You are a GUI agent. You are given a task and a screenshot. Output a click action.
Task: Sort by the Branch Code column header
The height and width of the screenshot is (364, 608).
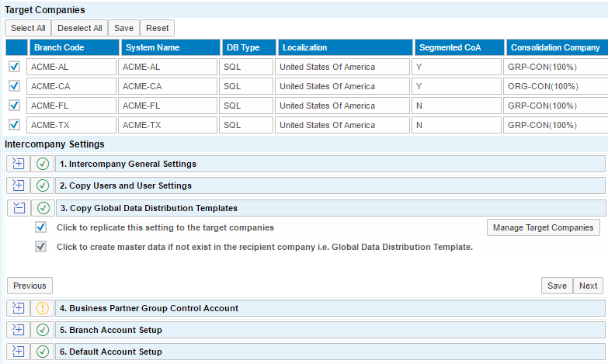tap(72, 47)
